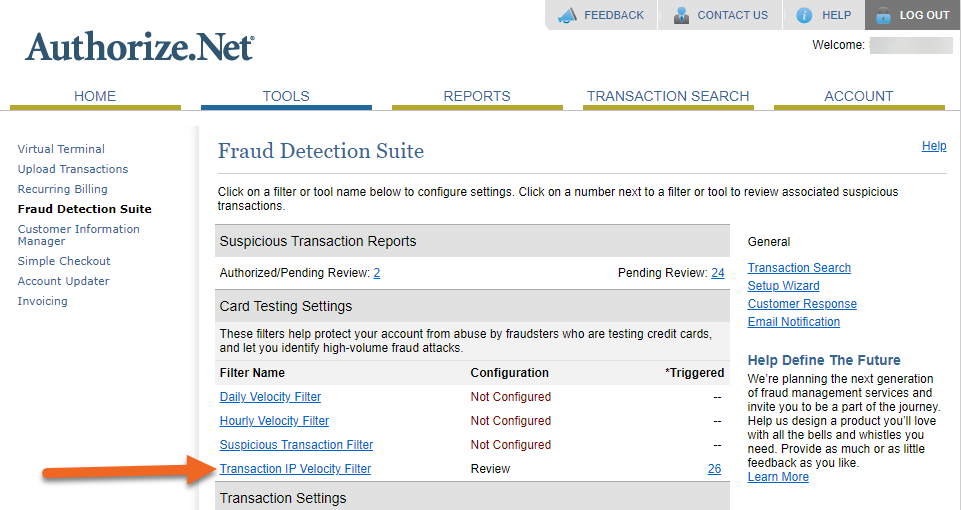Click the Log Out lock icon

[x=883, y=15]
